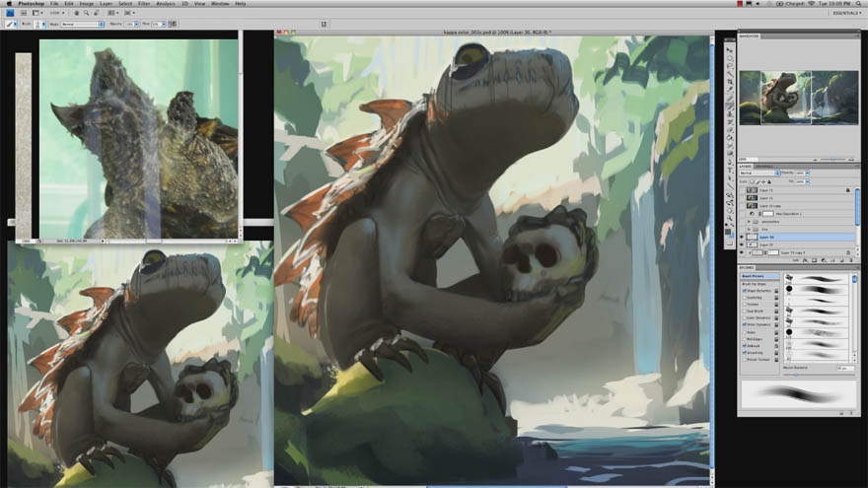The width and height of the screenshot is (868, 488).
Task: Switch to the Channels tab
Action: 763,167
